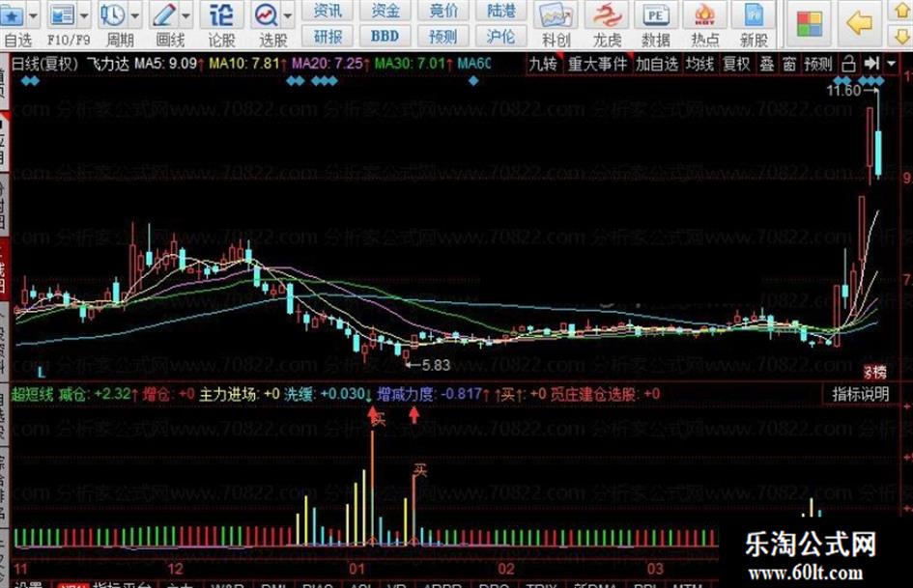The image size is (913, 588).
Task: Click the MA20: 7.25 value
Action: pyautogui.click(x=328, y=64)
